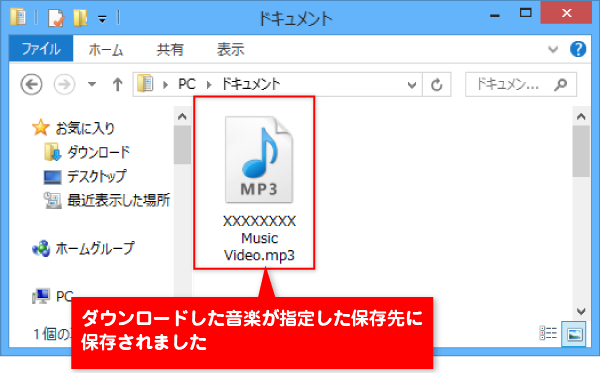Select the 表示 ribbon tab
Image resolution: width=600 pixels, height=373 pixels.
(x=230, y=49)
